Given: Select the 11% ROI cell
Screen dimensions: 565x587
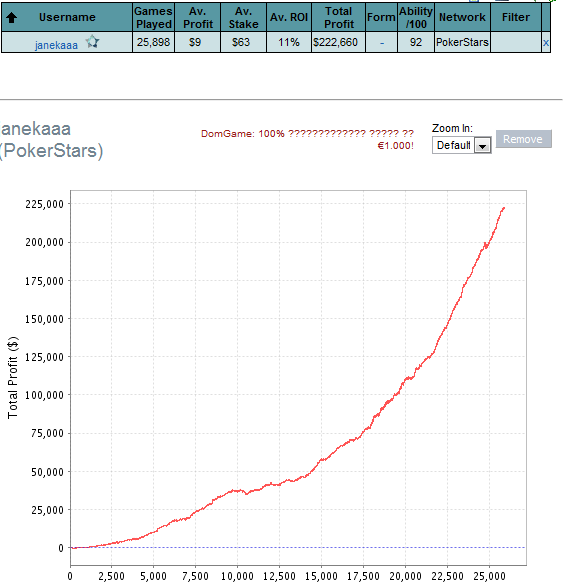Looking at the screenshot, I should tap(289, 42).
